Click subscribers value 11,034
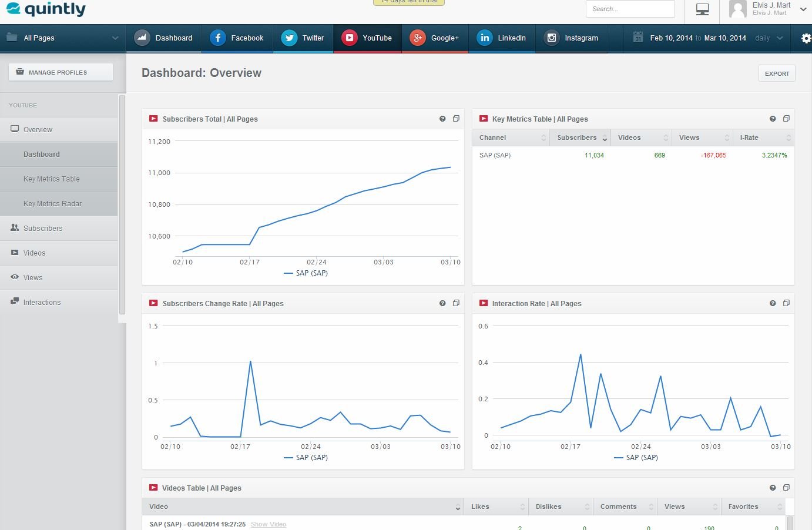The height and width of the screenshot is (530, 812). coord(594,155)
